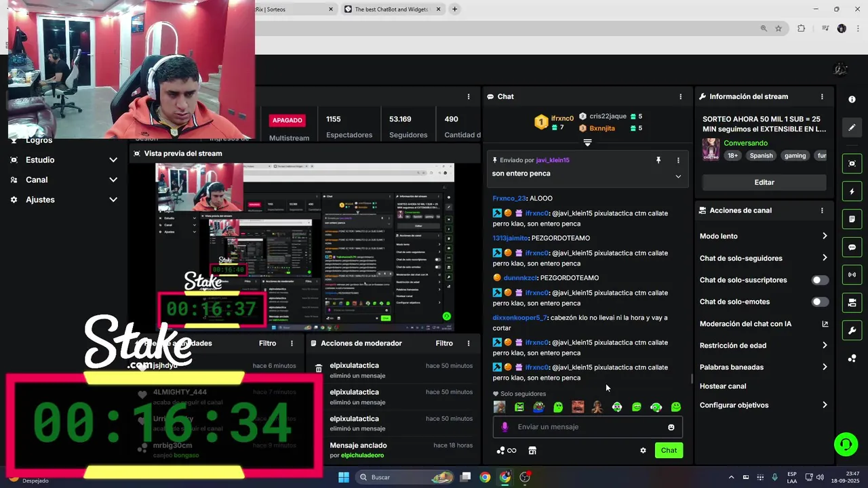Click the wrench panel icon in right sidebar
This screenshot has height=488, width=868.
pyautogui.click(x=852, y=331)
